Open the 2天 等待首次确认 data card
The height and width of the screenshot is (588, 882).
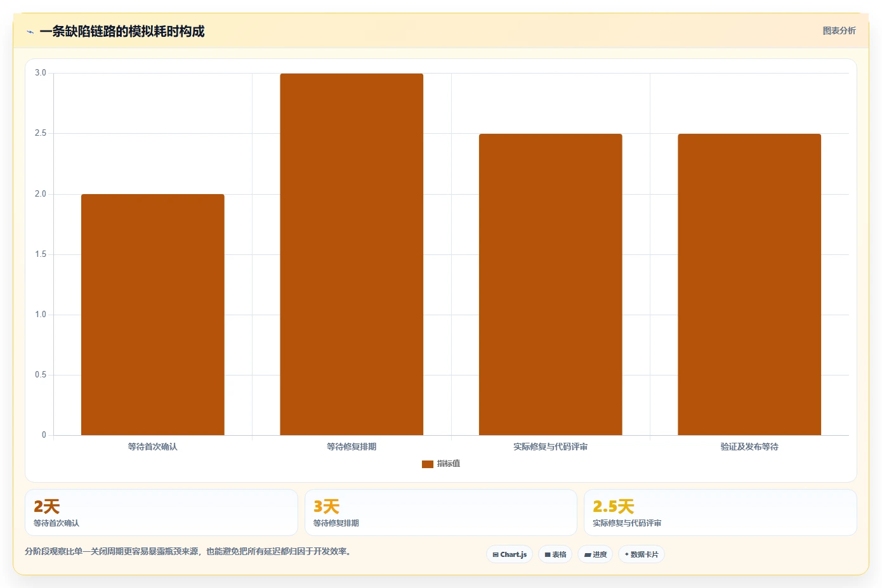pos(161,513)
